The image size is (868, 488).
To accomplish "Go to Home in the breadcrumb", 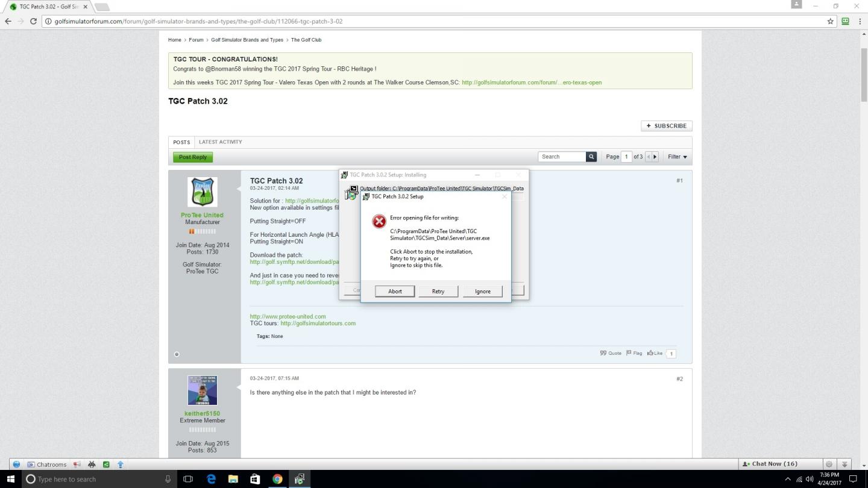I will coord(175,40).
